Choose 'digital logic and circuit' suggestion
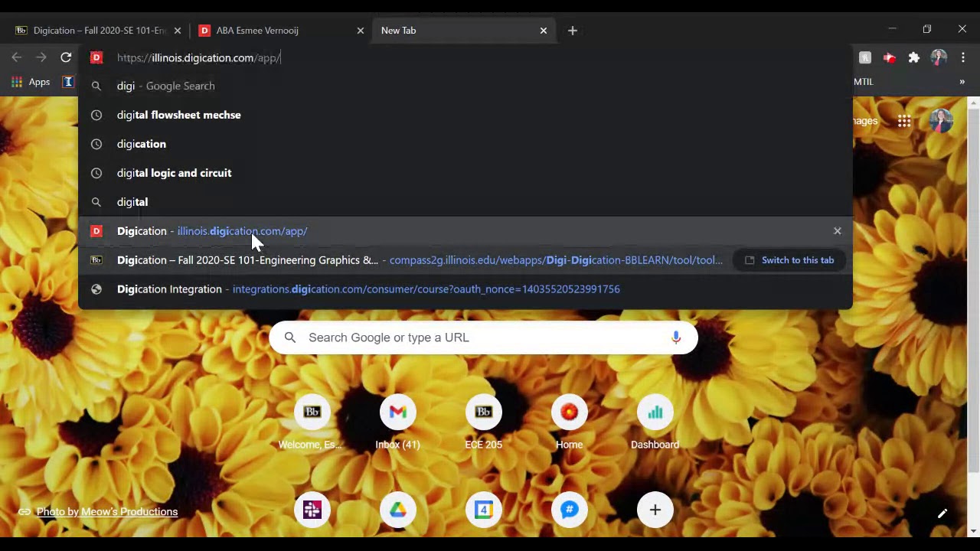Viewport: 980px width, 551px height. (465, 173)
